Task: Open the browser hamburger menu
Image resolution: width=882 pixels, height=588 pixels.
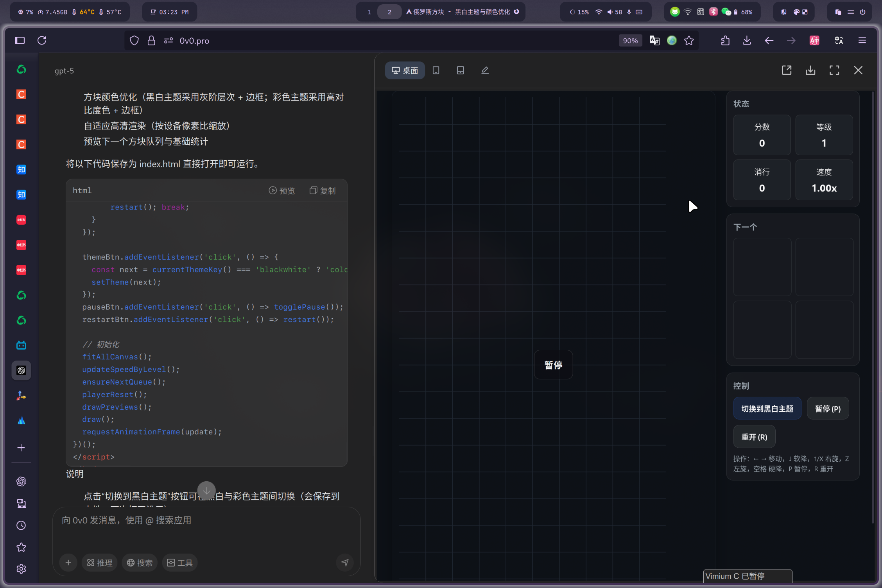Action: [x=862, y=41]
